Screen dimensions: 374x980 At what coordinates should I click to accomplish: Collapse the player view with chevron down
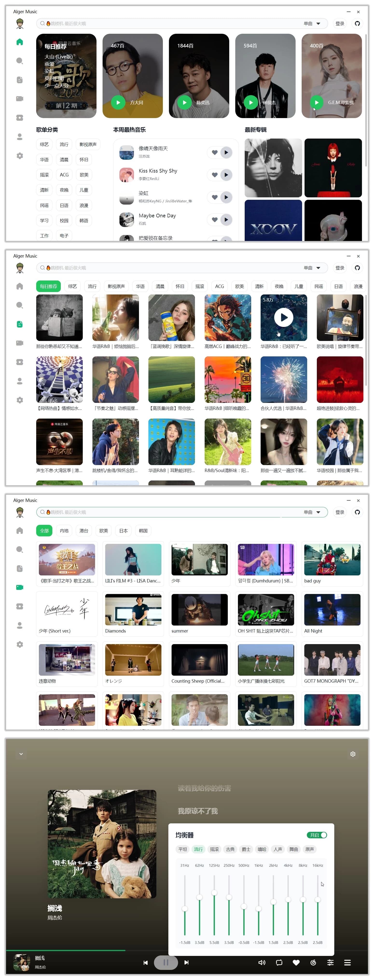coord(21,754)
